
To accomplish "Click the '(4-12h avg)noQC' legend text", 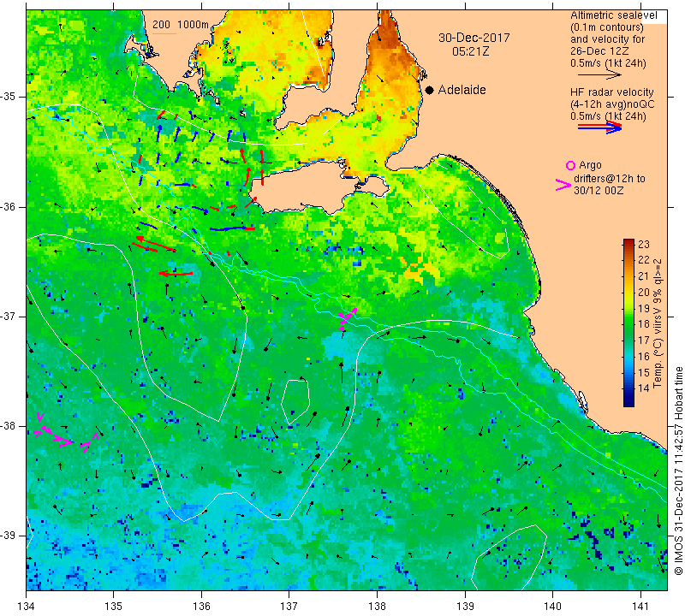I will pyautogui.click(x=612, y=104).
